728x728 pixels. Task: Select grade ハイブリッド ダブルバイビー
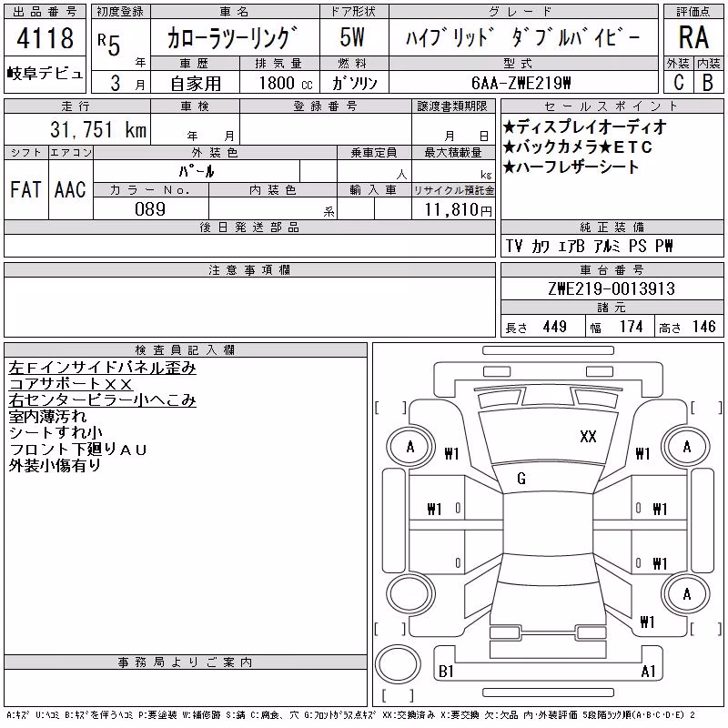tap(522, 37)
